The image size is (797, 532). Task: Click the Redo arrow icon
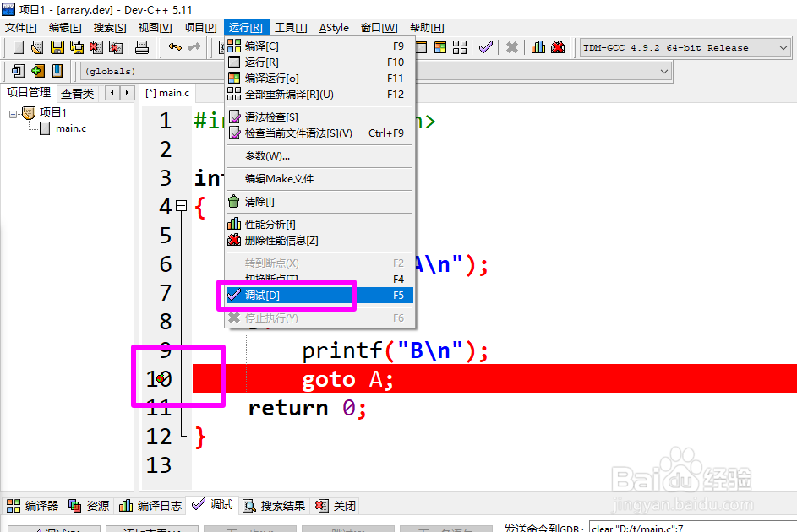pos(194,47)
